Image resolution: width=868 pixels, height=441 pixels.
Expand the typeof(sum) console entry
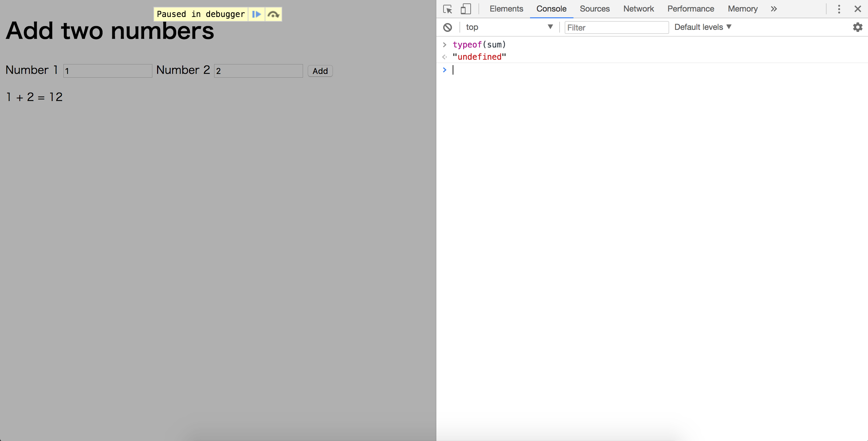pyautogui.click(x=445, y=44)
